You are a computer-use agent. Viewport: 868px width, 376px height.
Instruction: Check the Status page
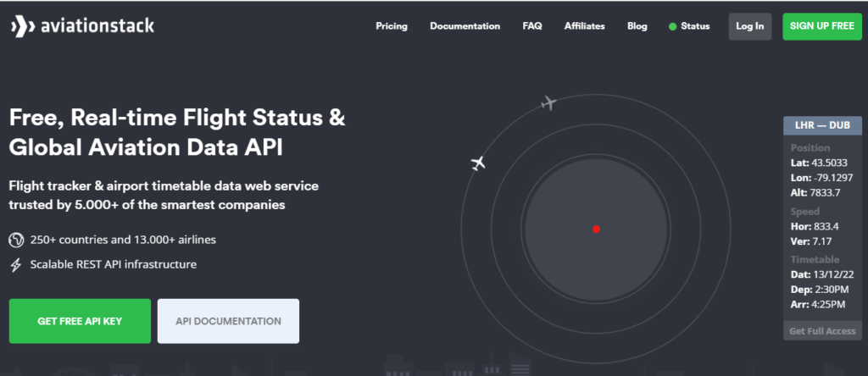pyautogui.click(x=695, y=26)
